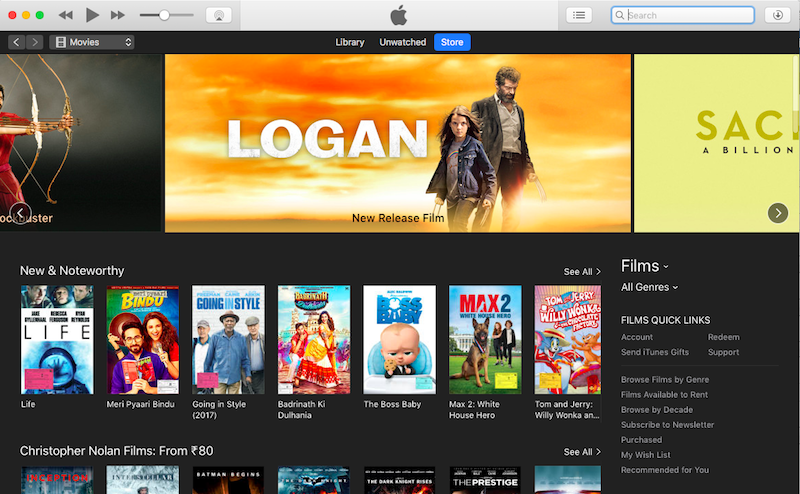Show the next banner with the right carousel arrow
Viewport: 800px width, 494px height.
[778, 213]
